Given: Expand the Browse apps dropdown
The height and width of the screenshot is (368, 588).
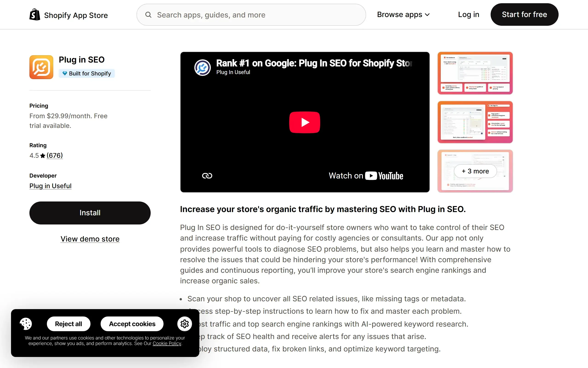Looking at the screenshot, I should click(x=403, y=14).
